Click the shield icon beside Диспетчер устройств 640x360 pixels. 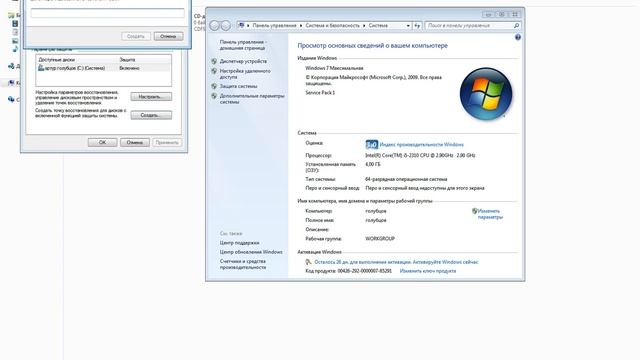tap(214, 61)
